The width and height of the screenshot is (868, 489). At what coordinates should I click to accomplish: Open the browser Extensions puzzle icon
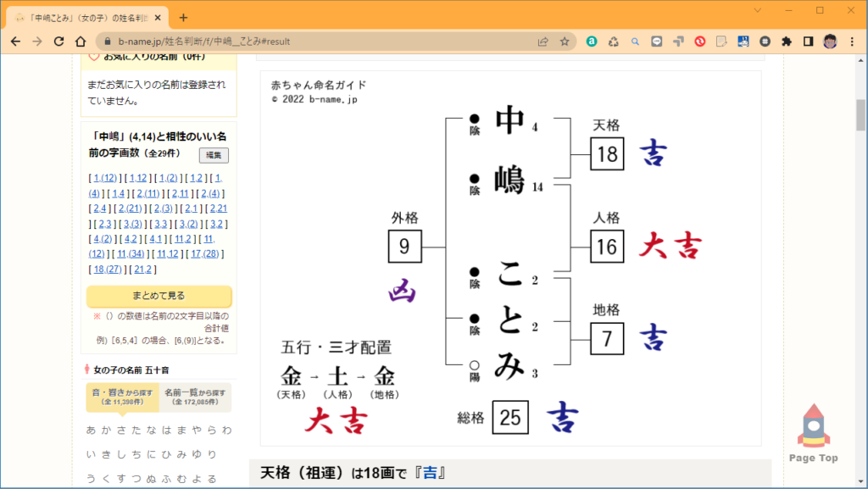click(x=785, y=40)
